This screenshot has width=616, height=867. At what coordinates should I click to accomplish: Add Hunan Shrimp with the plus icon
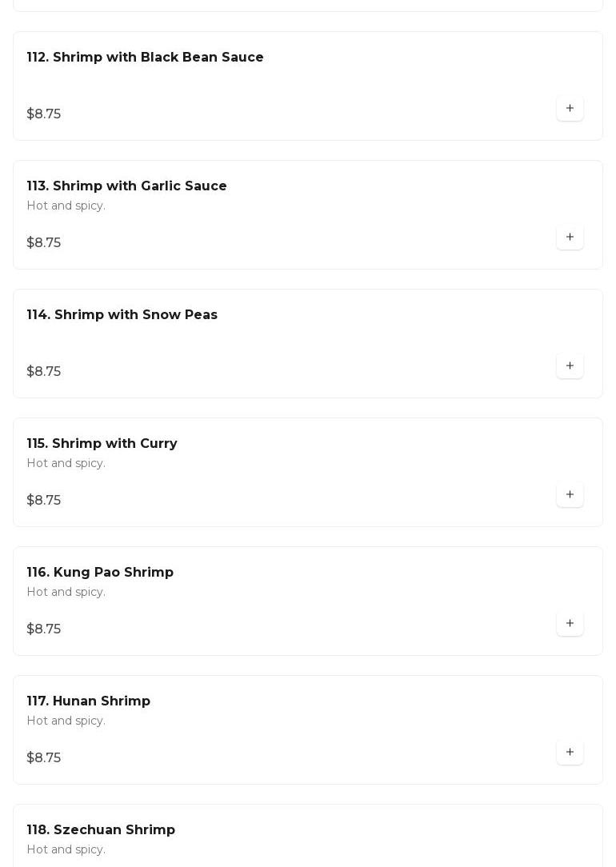570,752
